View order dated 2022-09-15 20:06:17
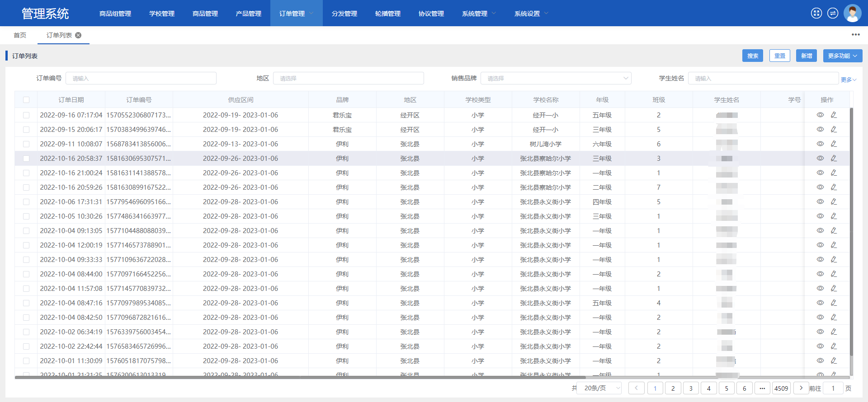The height and width of the screenshot is (402, 868). coord(820,129)
